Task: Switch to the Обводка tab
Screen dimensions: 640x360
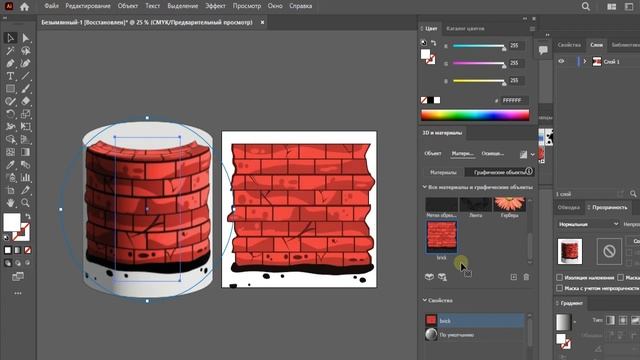Action: point(569,207)
